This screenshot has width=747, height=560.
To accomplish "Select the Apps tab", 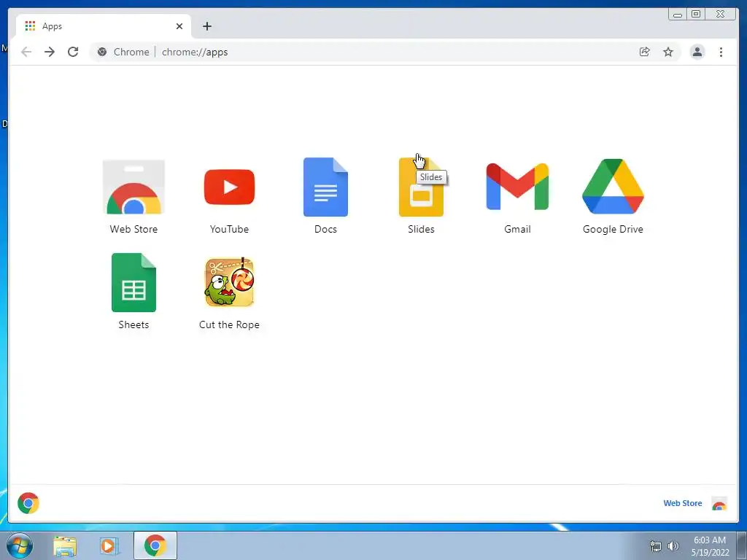I will click(103, 26).
